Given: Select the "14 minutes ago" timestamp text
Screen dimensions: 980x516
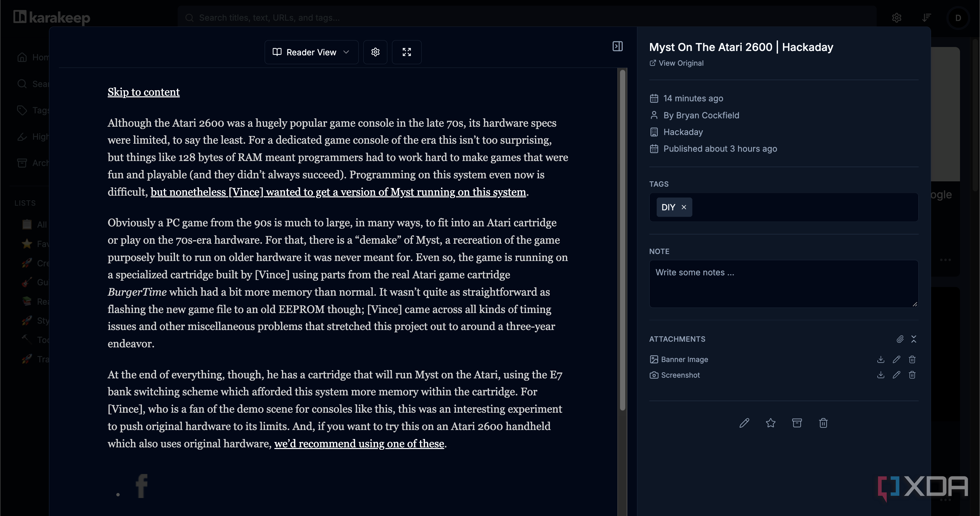Looking at the screenshot, I should tap(693, 98).
